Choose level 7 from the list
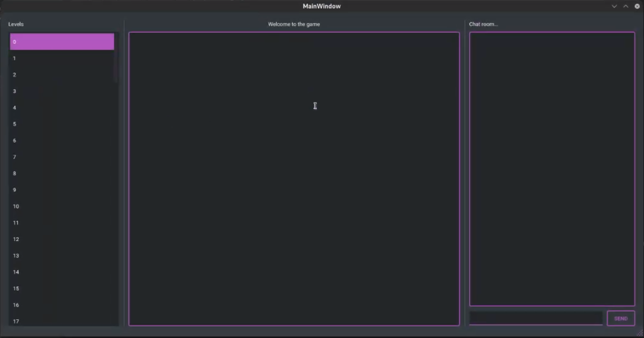The image size is (644, 338). 62,157
